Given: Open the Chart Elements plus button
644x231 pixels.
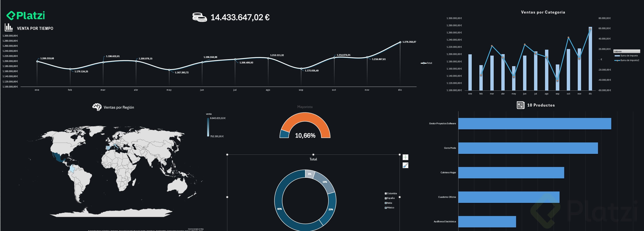Looking at the screenshot, I should [x=405, y=157].
